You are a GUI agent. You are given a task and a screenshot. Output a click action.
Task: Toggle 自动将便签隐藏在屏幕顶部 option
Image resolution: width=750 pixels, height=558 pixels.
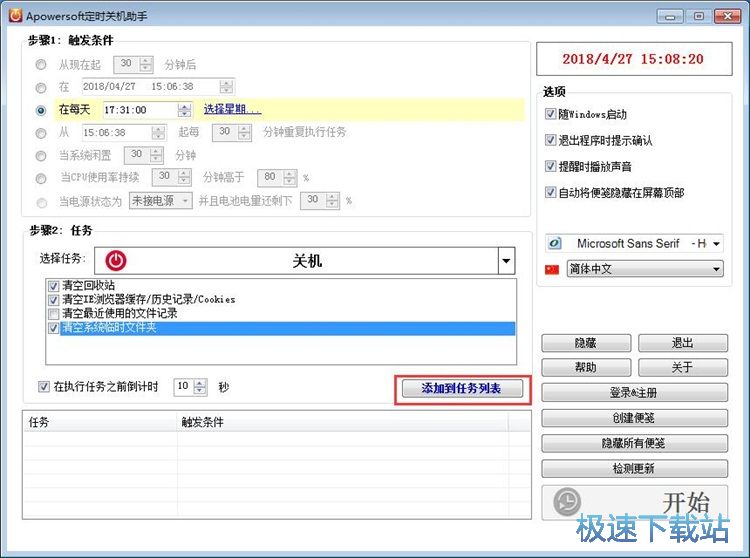point(550,192)
